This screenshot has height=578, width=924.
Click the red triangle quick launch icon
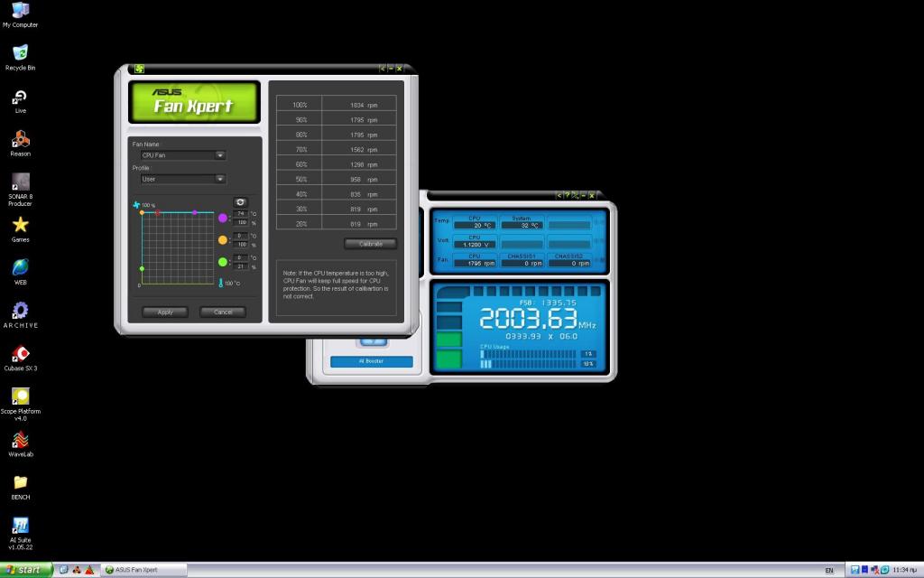[x=89, y=570]
